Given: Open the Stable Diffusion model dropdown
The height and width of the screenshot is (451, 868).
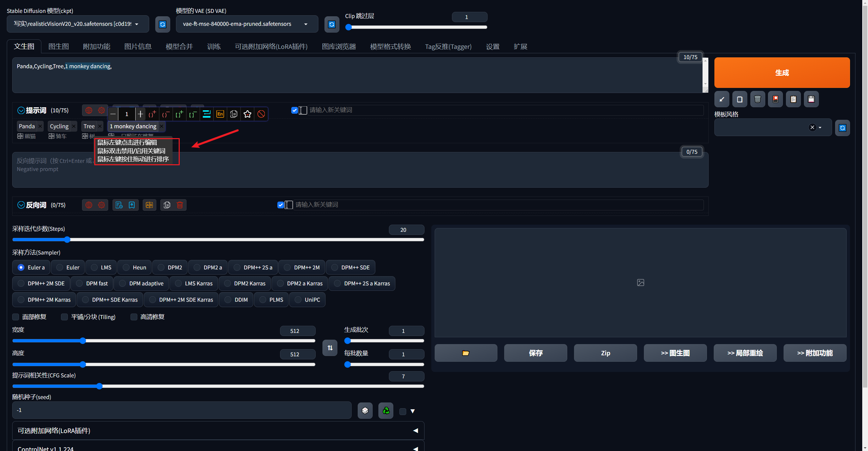Looking at the screenshot, I should click(77, 24).
